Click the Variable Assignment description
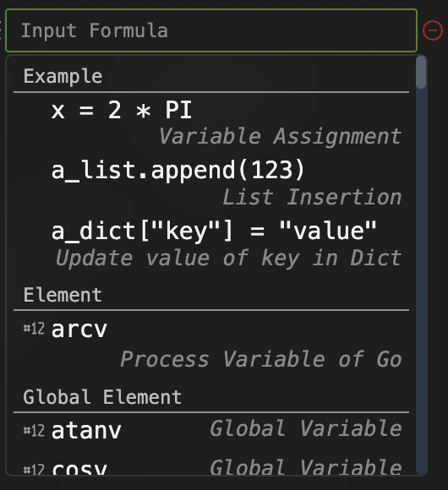The height and width of the screenshot is (490, 448). 280,136
